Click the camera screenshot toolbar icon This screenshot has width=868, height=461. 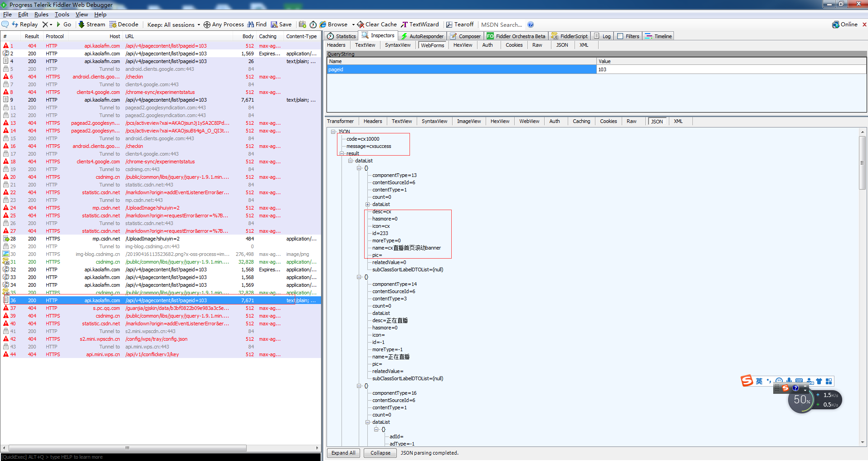[x=302, y=25]
